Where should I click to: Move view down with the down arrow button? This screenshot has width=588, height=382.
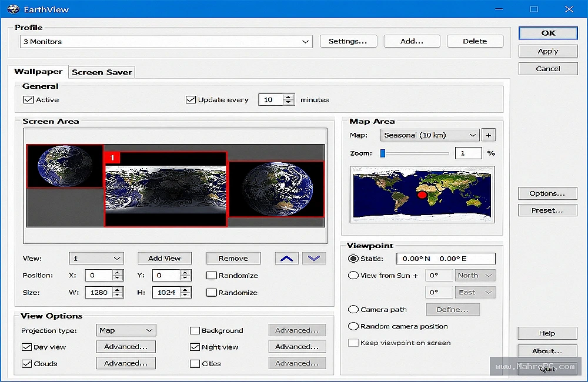[x=314, y=258]
